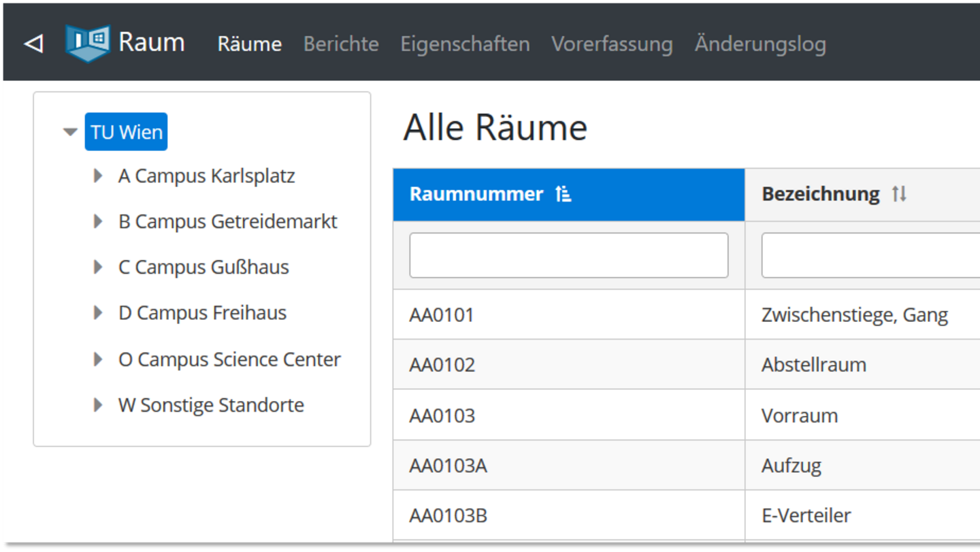Expand A Campus Karlsplatz node
The height and width of the screenshot is (552, 980).
click(98, 176)
